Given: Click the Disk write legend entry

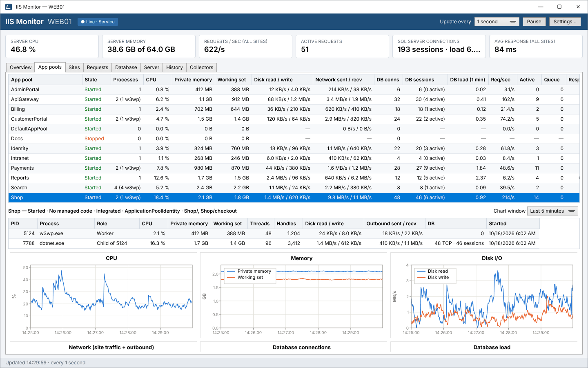Looking at the screenshot, I should 433,277.
